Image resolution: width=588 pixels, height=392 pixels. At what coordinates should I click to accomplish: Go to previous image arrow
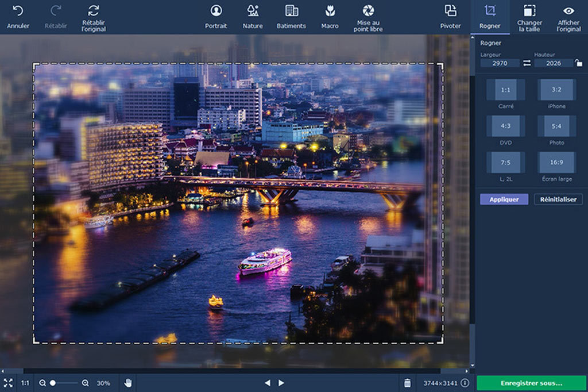(268, 383)
